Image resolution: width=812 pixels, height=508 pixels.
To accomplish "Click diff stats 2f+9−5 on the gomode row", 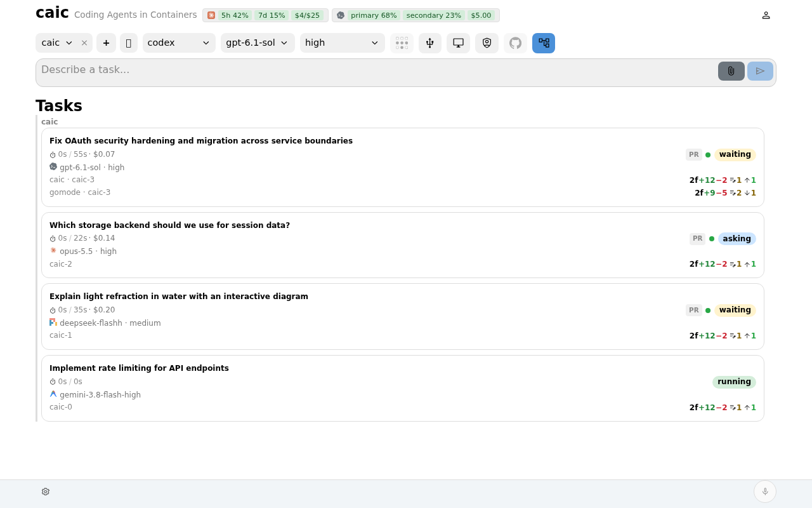I will (711, 193).
